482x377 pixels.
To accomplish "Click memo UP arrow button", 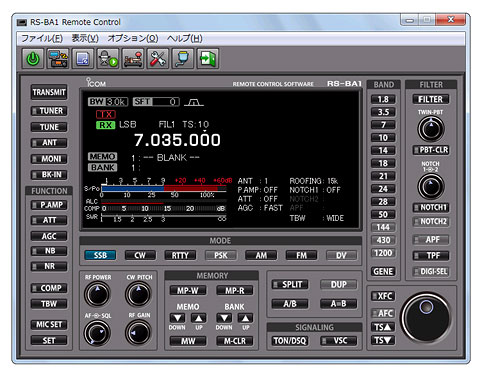I will tap(199, 318).
